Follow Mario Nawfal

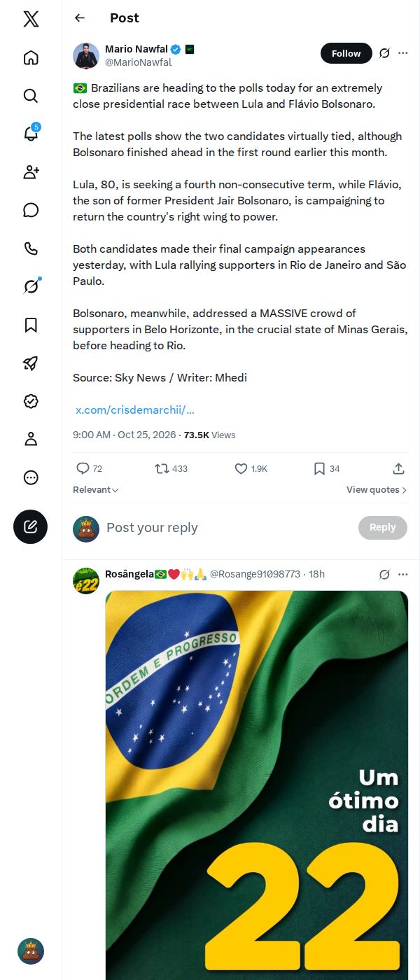346,53
